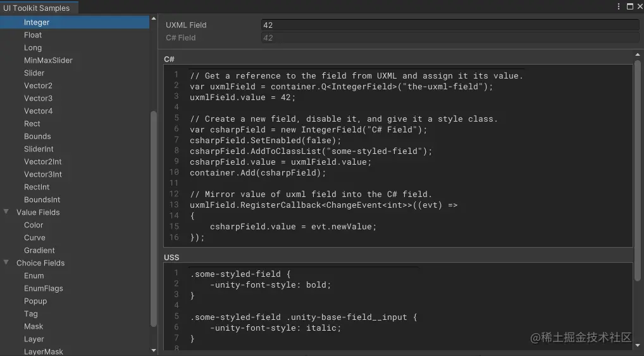Click the sidebar vertical scrollbar thumb
This screenshot has width=644, height=356.
(x=154, y=219)
